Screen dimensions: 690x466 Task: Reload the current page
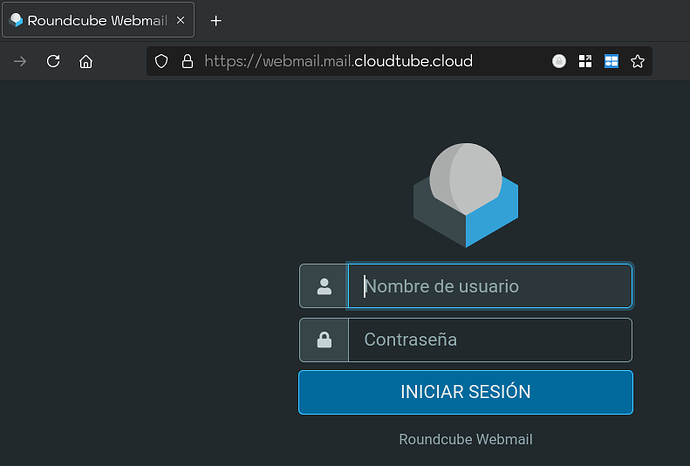click(53, 61)
